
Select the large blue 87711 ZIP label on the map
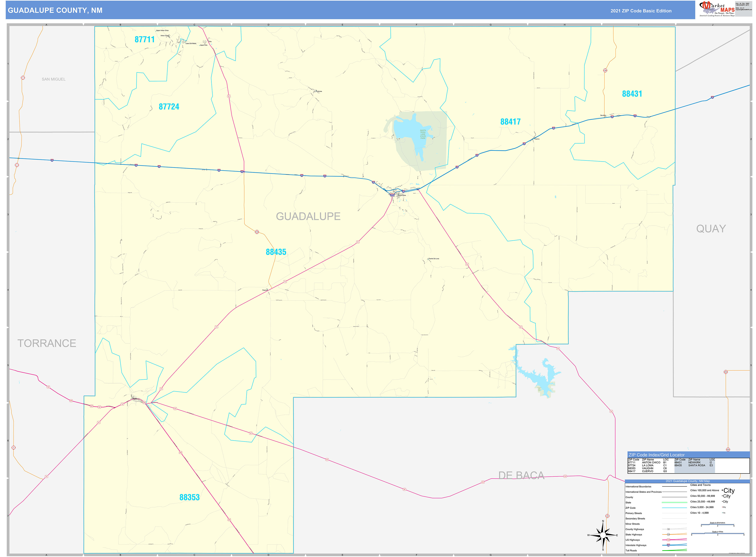point(144,39)
